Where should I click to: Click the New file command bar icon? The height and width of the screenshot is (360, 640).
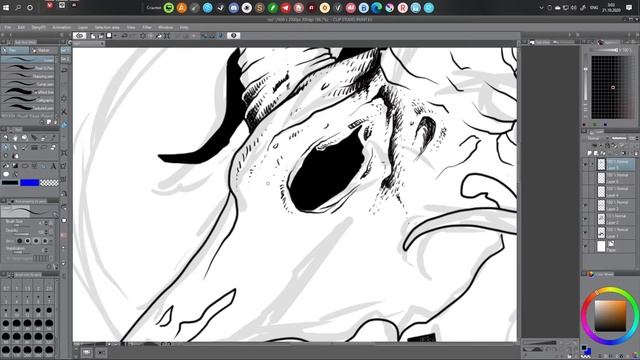(x=93, y=36)
